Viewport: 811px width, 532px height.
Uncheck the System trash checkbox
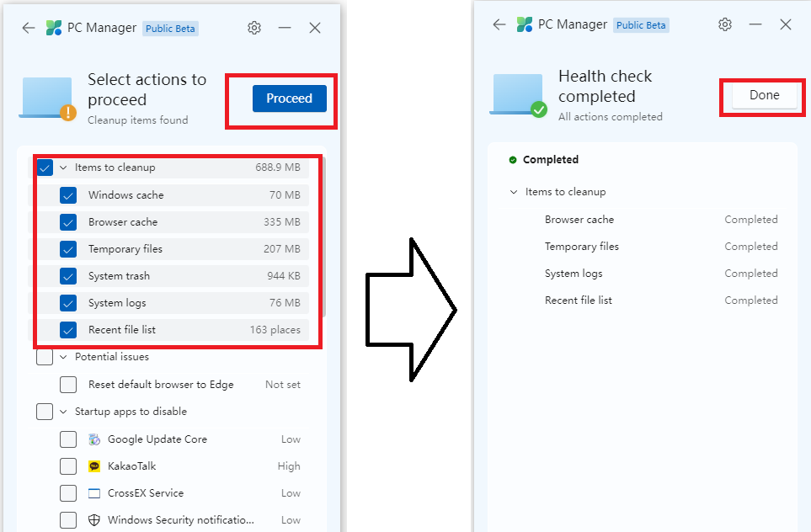point(68,276)
